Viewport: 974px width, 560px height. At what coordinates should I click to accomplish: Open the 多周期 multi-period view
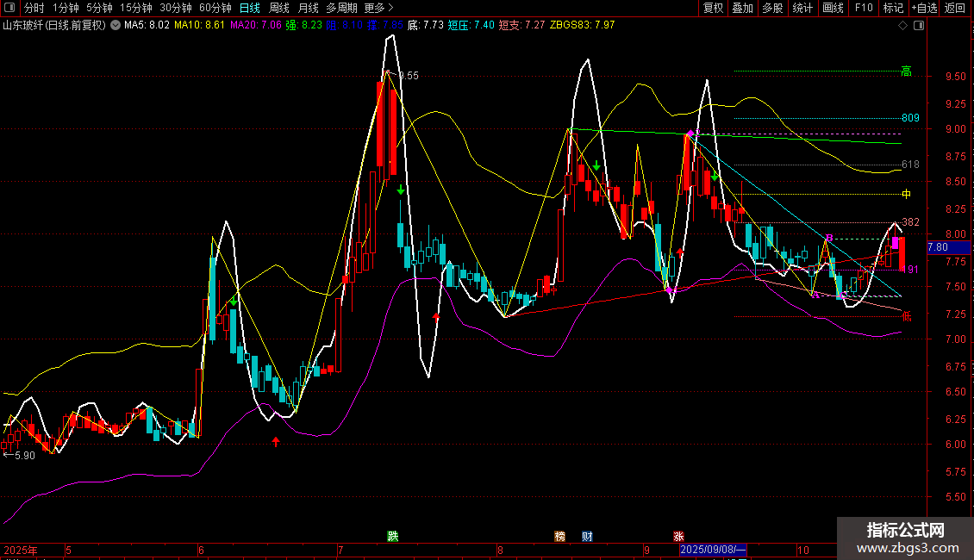tap(341, 9)
